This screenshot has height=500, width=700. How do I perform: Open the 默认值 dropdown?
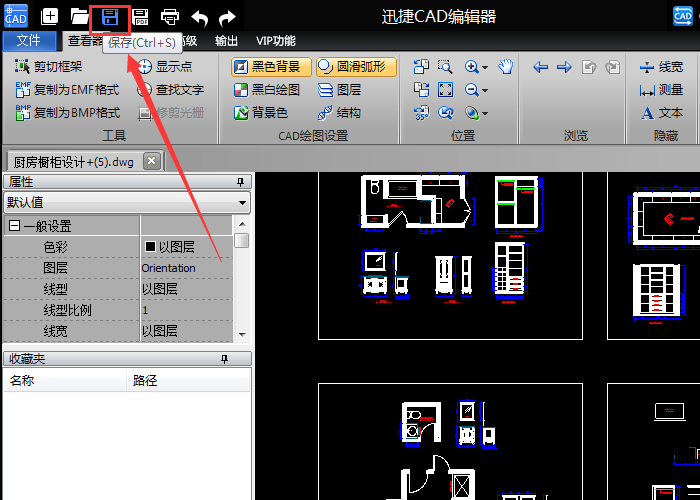click(127, 203)
